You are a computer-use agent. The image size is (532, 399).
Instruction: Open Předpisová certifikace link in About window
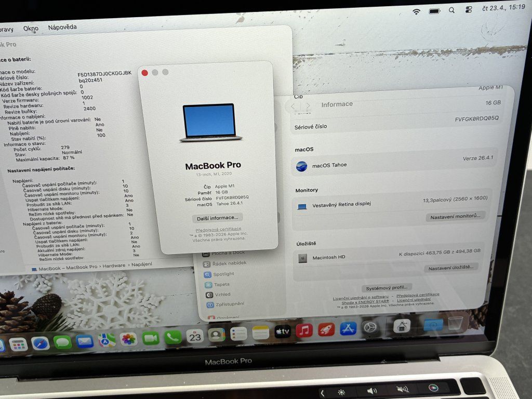tap(219, 229)
